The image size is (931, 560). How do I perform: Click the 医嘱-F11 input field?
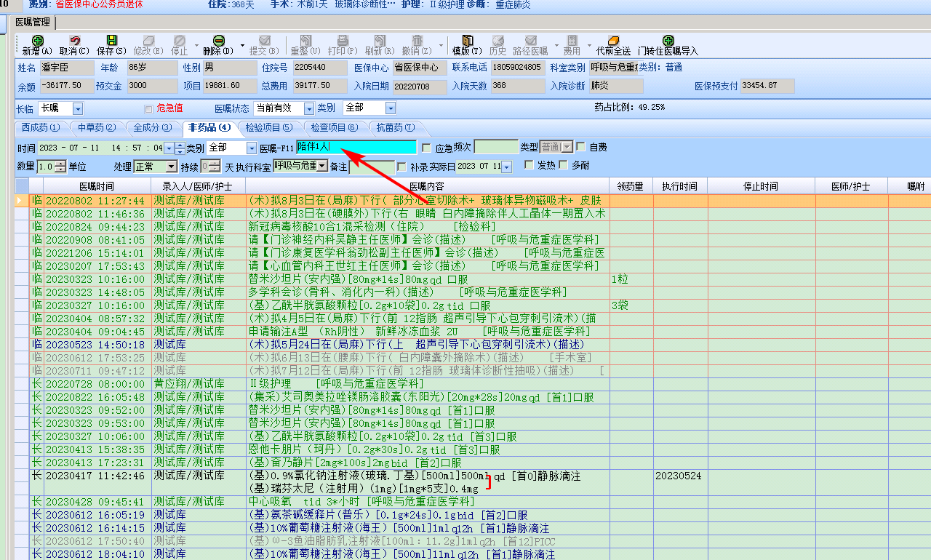pyautogui.click(x=356, y=148)
